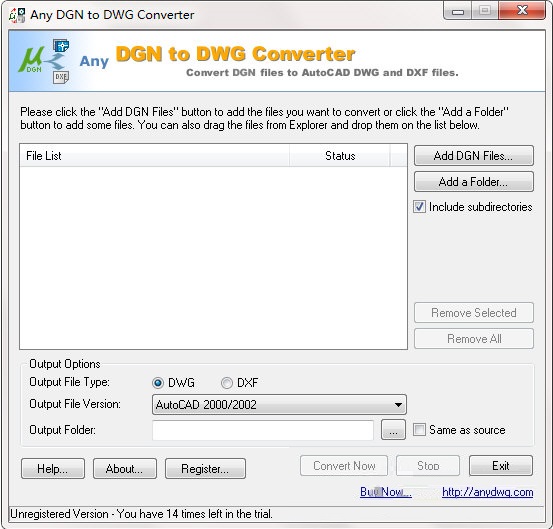
Task: Toggle the Include subdirectories checkbox
Action: click(419, 207)
